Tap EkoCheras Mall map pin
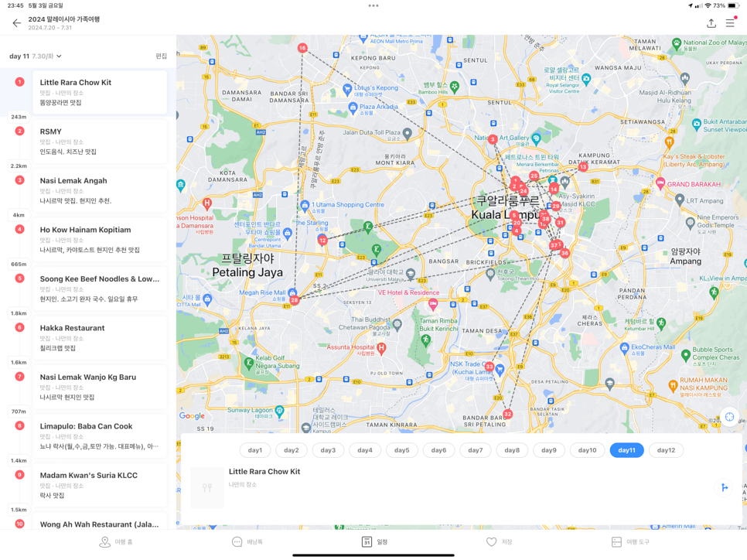747x560 pixels. tap(625, 348)
